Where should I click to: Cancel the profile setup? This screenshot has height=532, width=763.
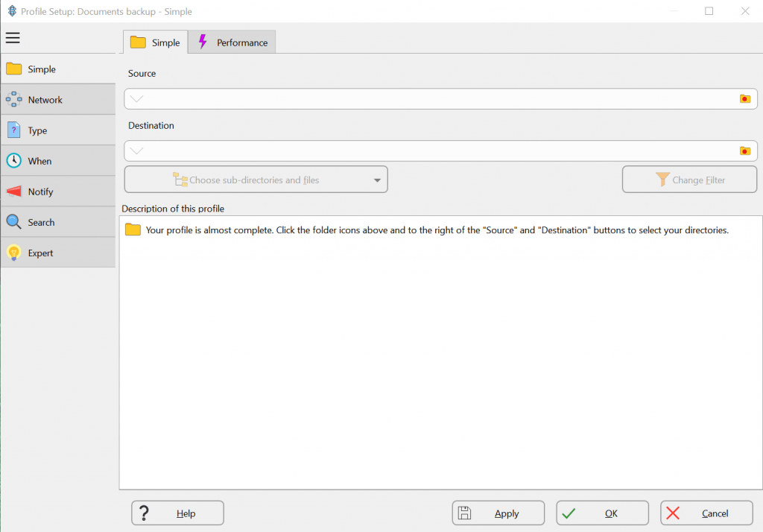(706, 513)
